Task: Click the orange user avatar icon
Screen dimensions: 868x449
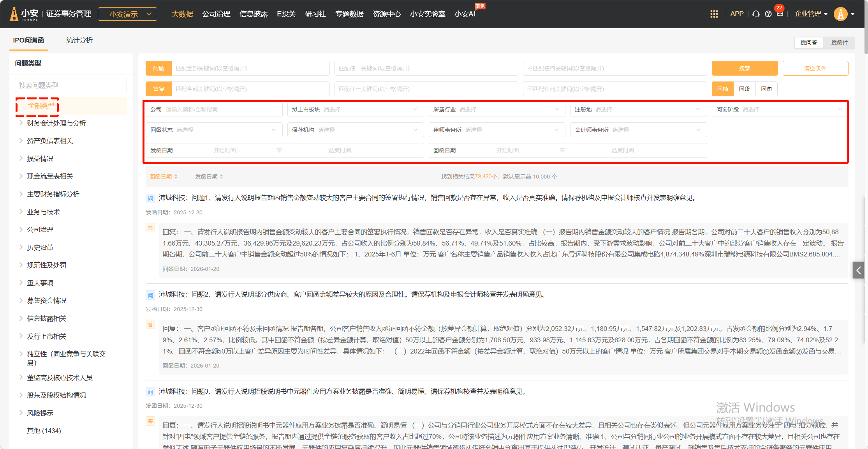Action: [840, 14]
